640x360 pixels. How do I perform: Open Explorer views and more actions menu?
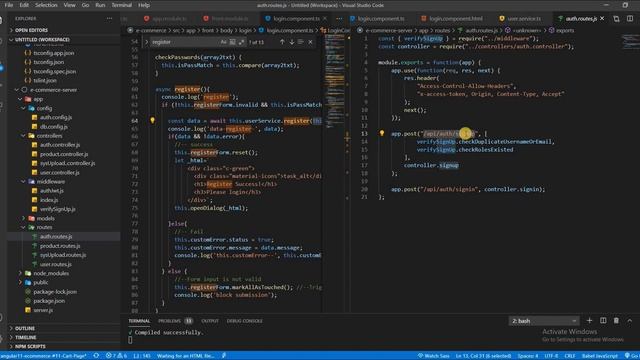[x=109, y=19]
